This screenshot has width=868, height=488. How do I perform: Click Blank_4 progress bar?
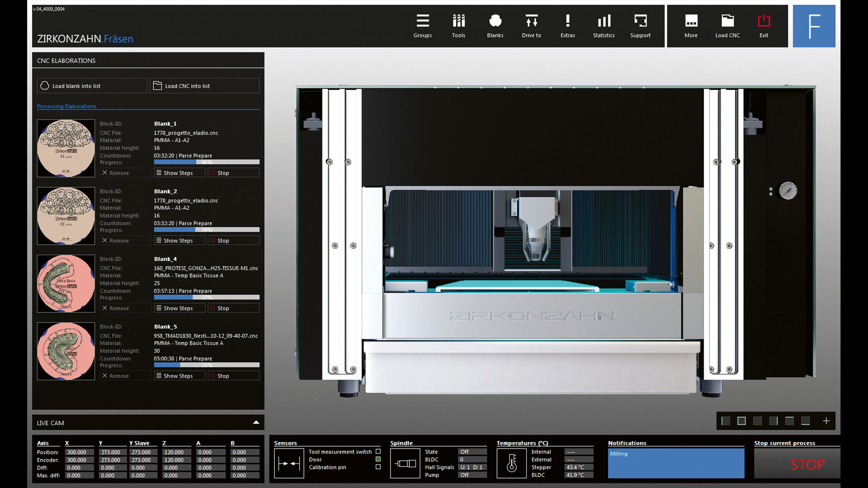pos(206,298)
